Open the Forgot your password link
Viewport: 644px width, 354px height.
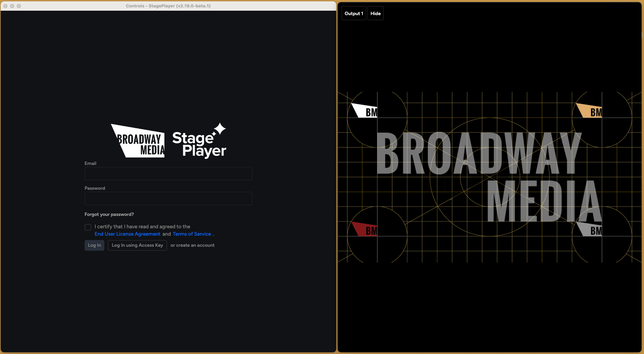[x=109, y=214]
